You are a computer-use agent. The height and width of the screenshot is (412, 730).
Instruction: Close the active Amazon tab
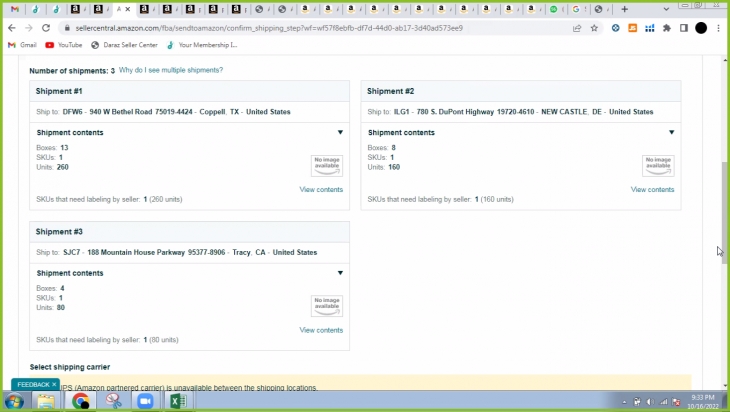coord(128,9)
